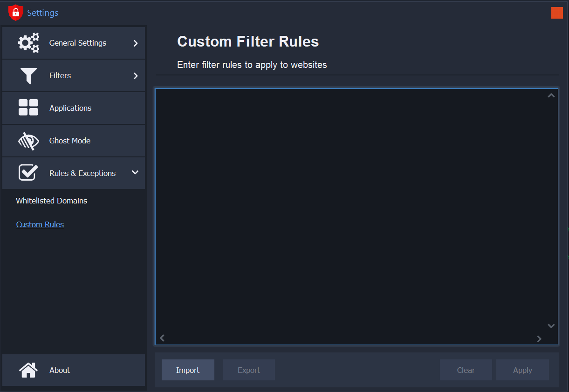Image resolution: width=569 pixels, height=392 pixels.
Task: Open the General Settings menu label
Action: point(78,43)
